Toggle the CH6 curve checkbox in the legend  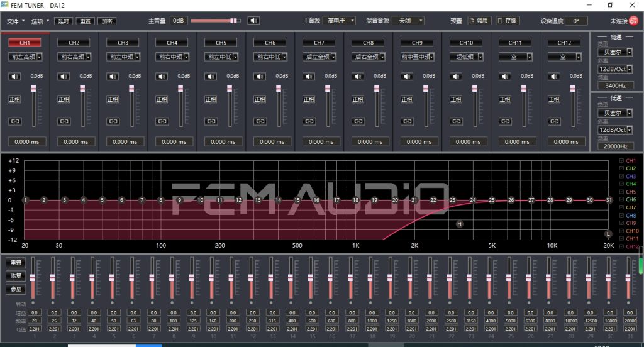click(621, 199)
